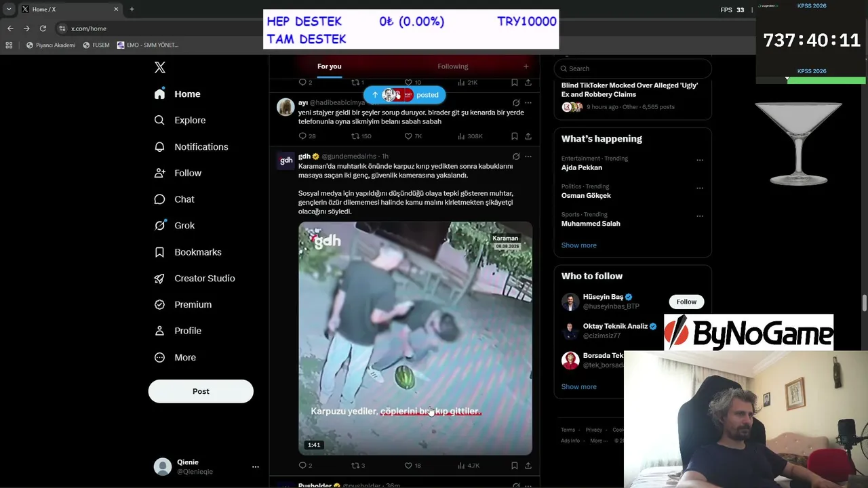
Task: Bookmark the top post showing 21K views
Action: click(x=515, y=83)
